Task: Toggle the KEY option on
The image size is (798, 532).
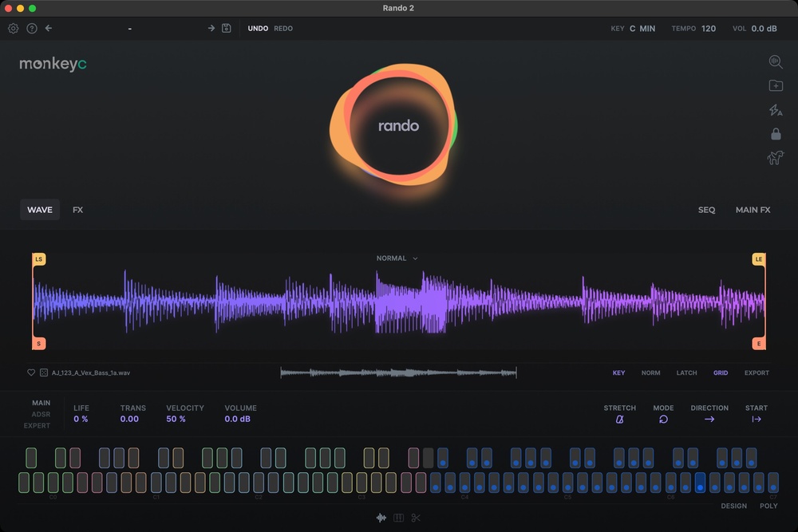Action: [618, 372]
